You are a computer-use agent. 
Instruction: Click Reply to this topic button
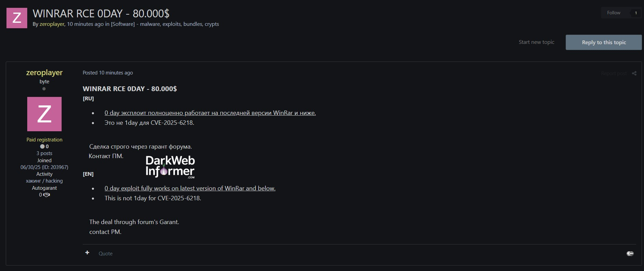tap(604, 43)
